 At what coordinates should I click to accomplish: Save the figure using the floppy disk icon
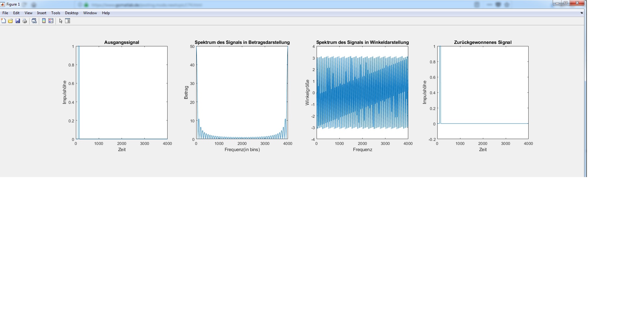(x=18, y=21)
